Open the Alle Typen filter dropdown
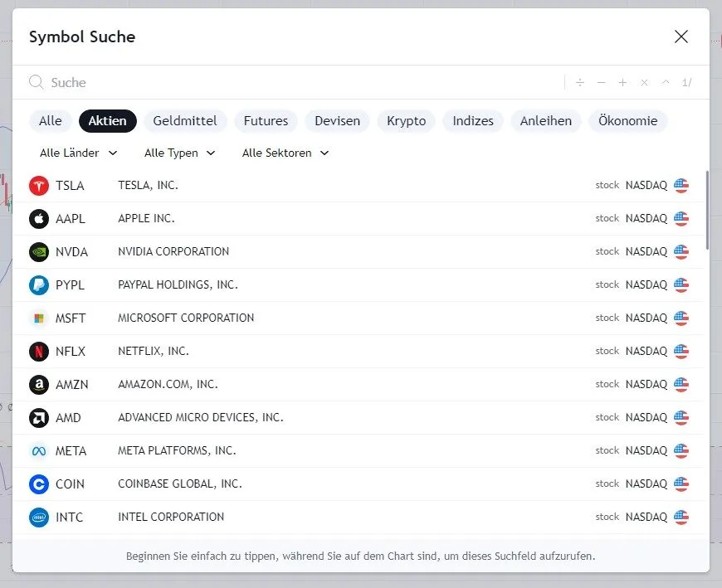The image size is (722, 588). [x=180, y=153]
